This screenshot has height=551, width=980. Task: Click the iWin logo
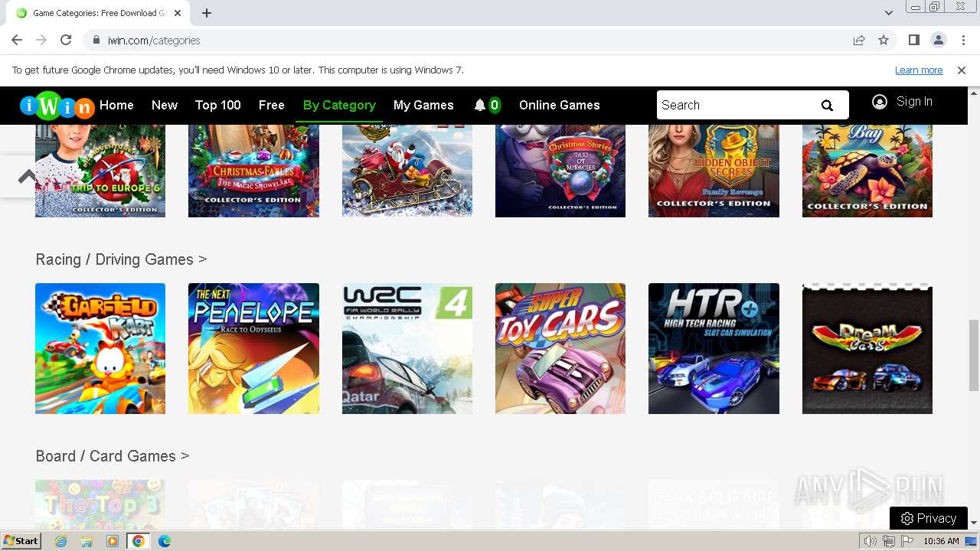(x=57, y=106)
